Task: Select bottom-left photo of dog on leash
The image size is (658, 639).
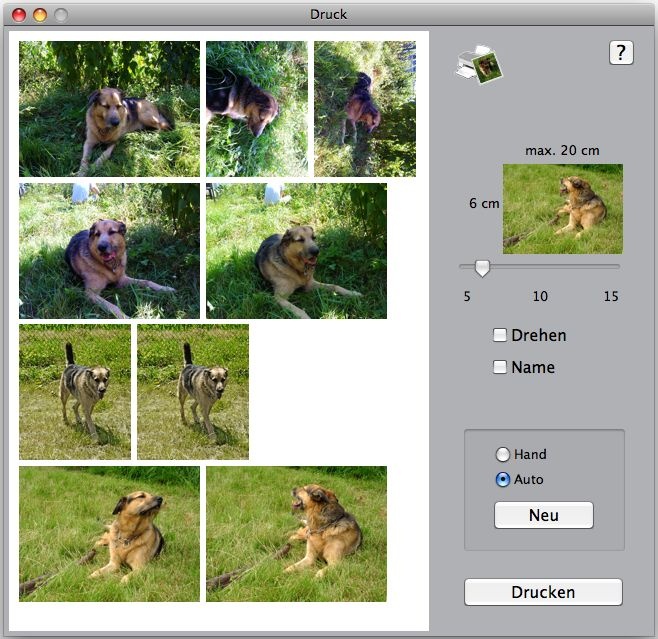Action: click(x=109, y=533)
